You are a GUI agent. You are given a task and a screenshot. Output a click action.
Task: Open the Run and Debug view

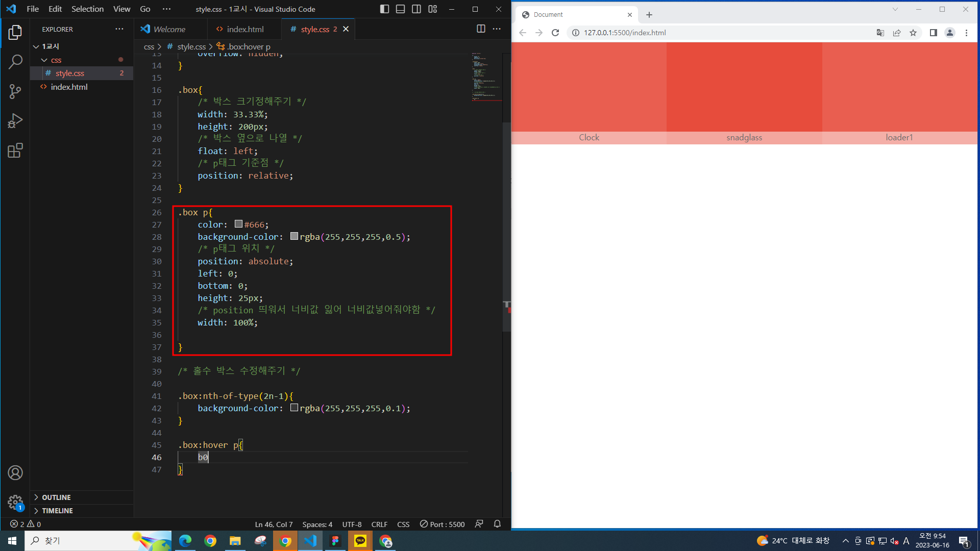click(x=15, y=121)
